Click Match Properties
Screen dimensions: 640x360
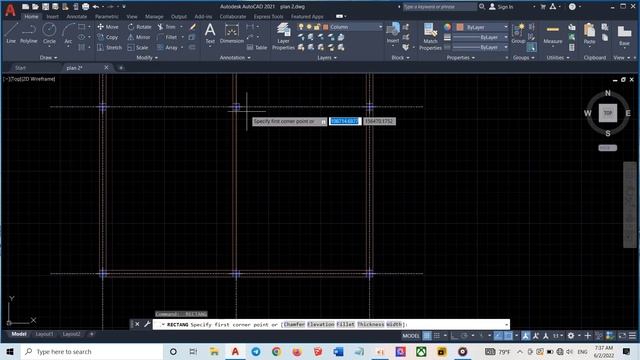pos(430,36)
